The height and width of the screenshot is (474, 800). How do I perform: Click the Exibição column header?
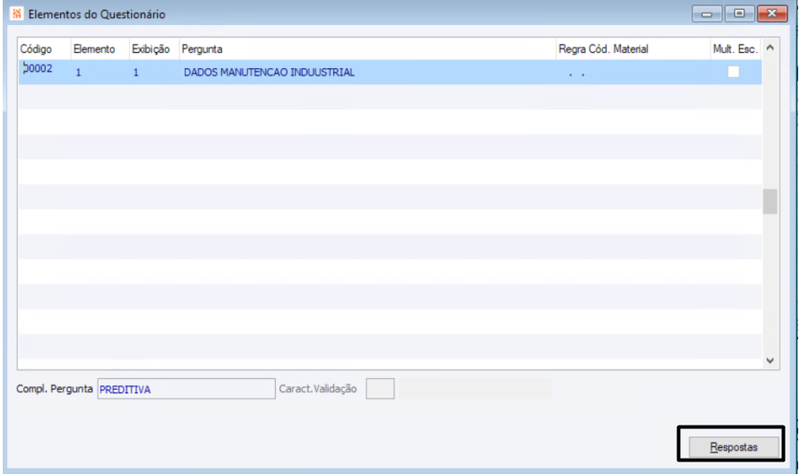point(154,49)
